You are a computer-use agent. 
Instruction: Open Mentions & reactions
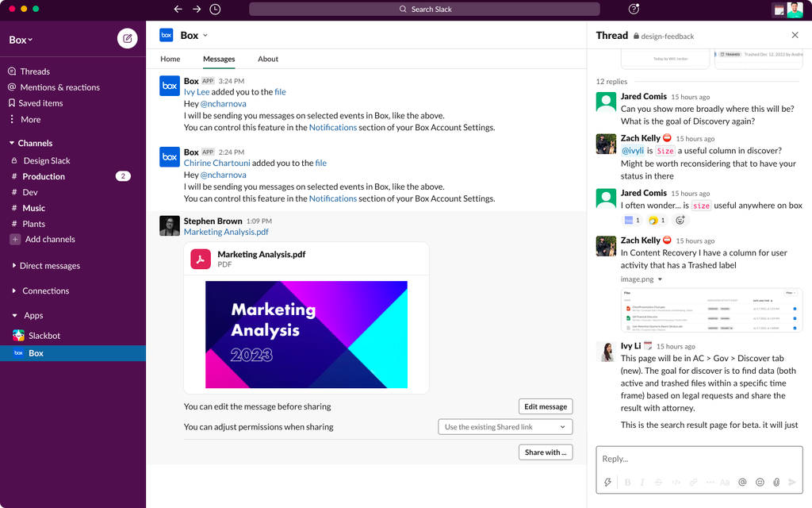pos(59,87)
